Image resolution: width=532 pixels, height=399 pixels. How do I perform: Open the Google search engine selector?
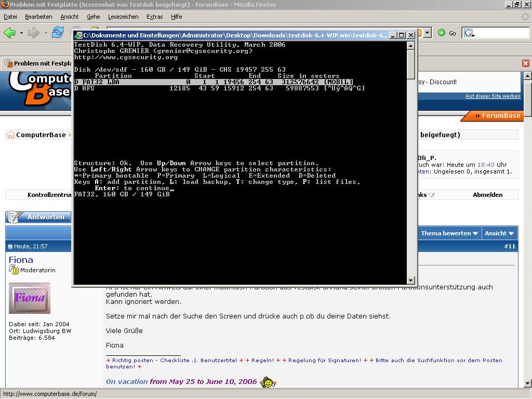469,33
